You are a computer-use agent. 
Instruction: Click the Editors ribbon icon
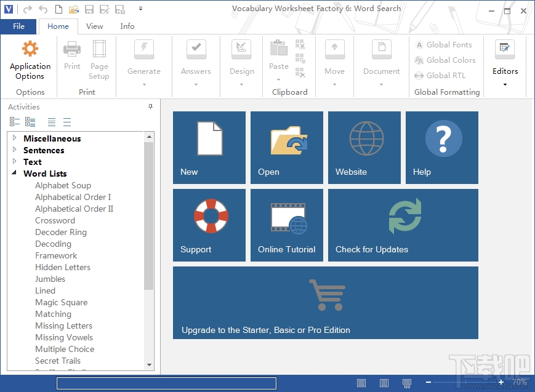505,49
